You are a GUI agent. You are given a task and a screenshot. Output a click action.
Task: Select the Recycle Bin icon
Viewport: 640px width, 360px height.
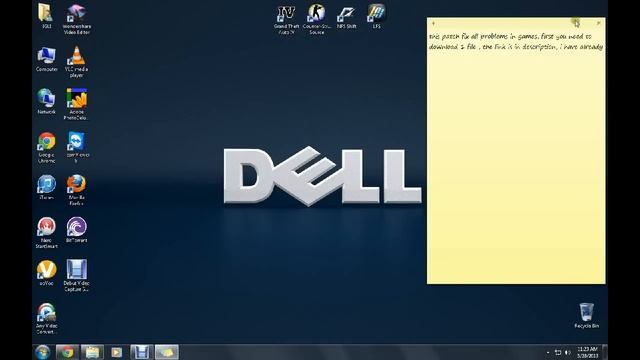(587, 315)
